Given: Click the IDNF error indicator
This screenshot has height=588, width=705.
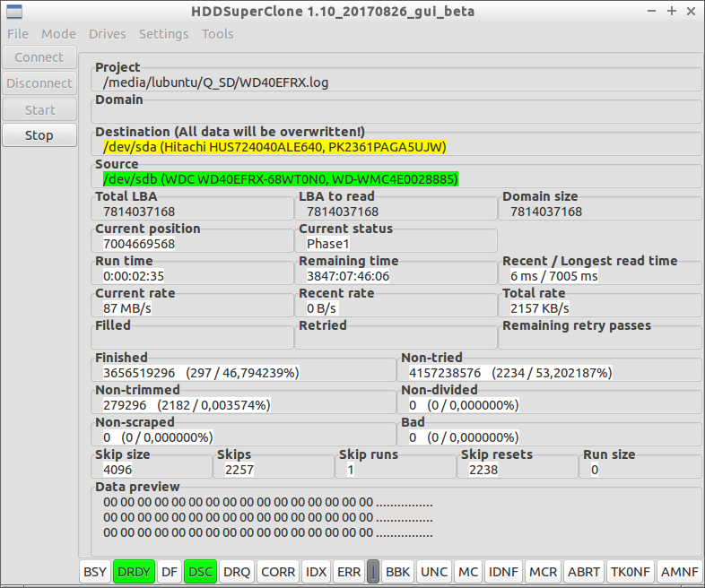Looking at the screenshot, I should point(503,572).
